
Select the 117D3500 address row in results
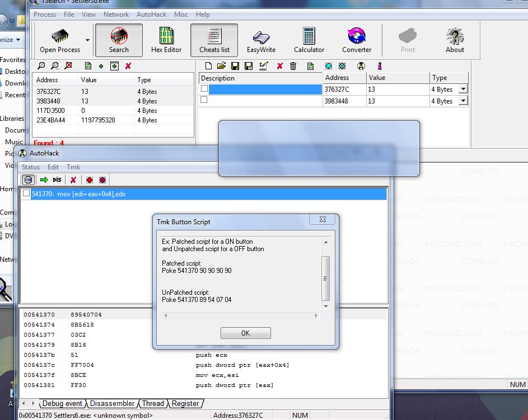[51, 111]
